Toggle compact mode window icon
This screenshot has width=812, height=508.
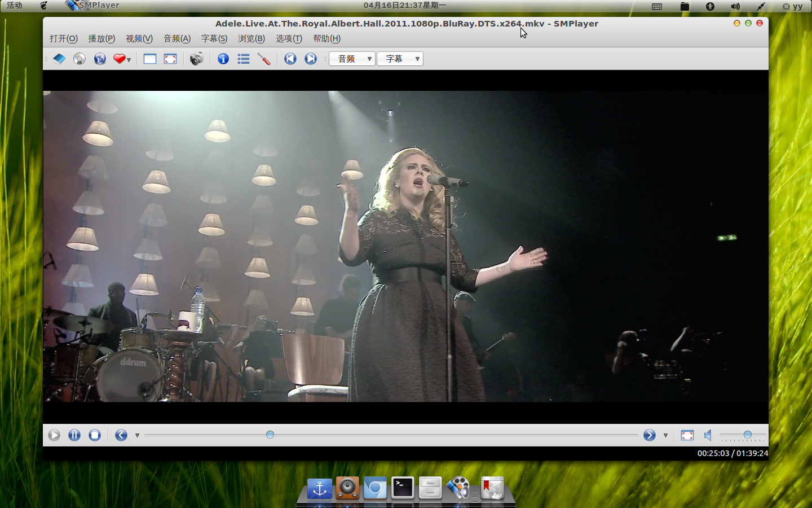150,59
